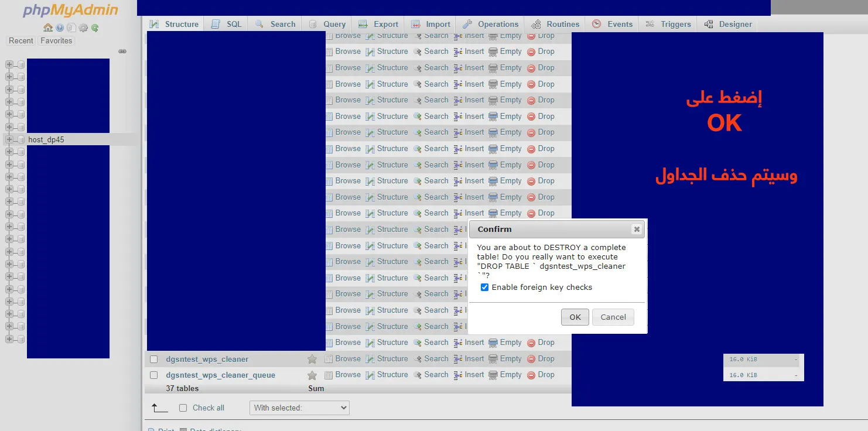Screen dimensions: 868x431
Task: Open Events via clock icon tab
Action: coord(597,24)
